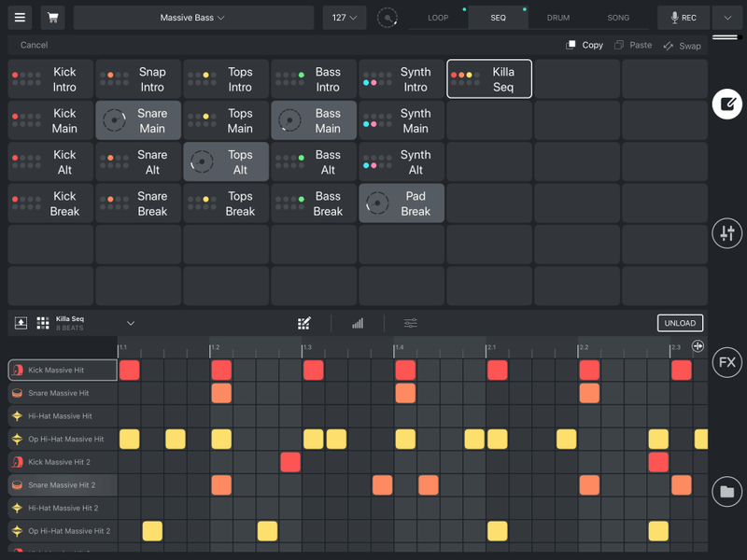Click the panel drag handle under the REC chevron
This screenshot has height=560, width=747.
(x=727, y=37)
